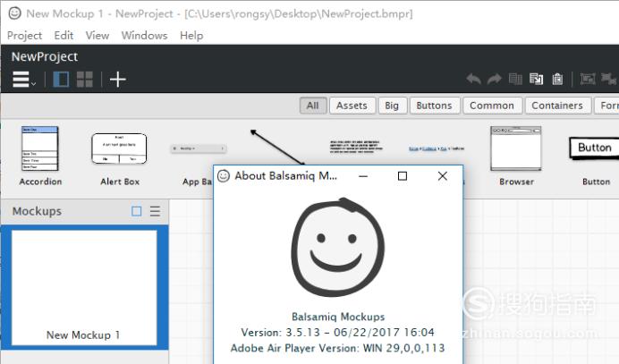
Task: Close the About Balsamiq dialog
Action: coord(443,176)
